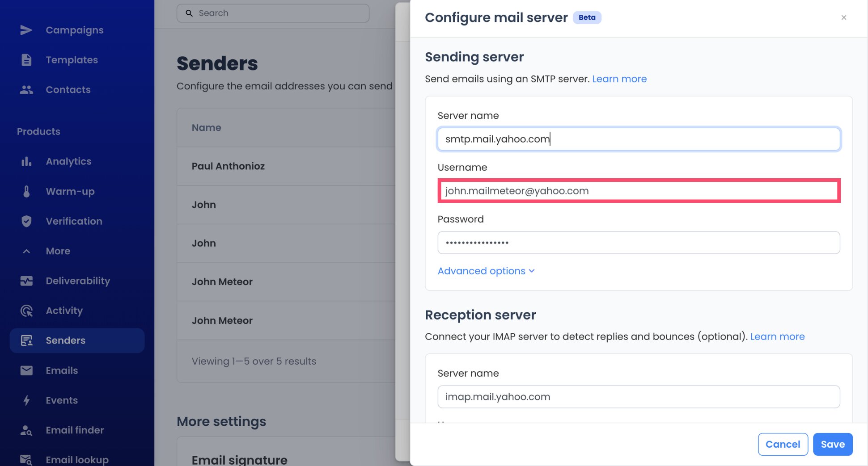Click the Activity tracking icon
868x466 pixels.
(x=26, y=311)
